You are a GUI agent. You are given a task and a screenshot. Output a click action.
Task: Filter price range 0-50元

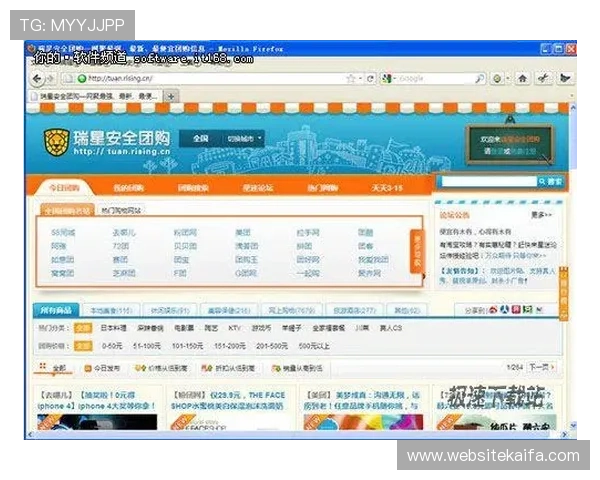point(111,346)
